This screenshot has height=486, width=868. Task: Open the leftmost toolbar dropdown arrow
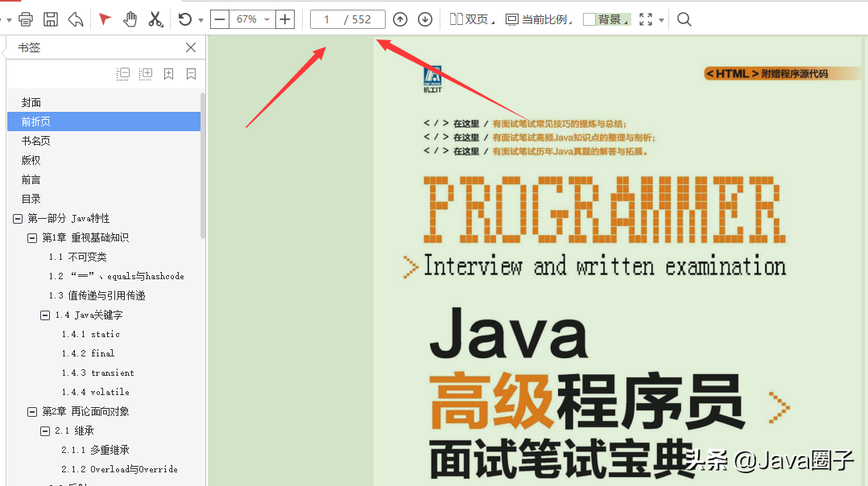coord(9,20)
